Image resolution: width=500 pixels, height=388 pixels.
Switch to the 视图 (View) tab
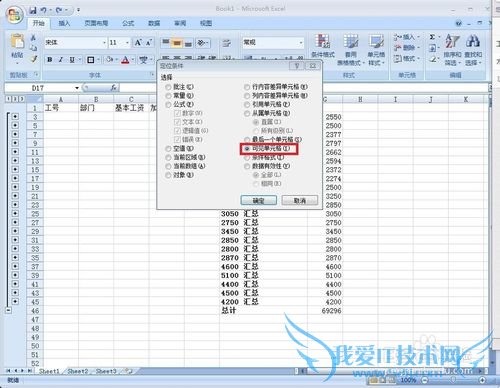(206, 23)
